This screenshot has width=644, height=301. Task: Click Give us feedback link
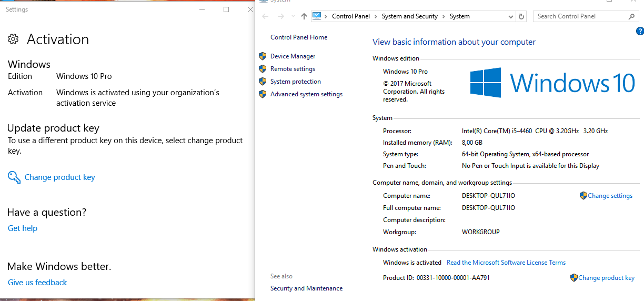[37, 283]
